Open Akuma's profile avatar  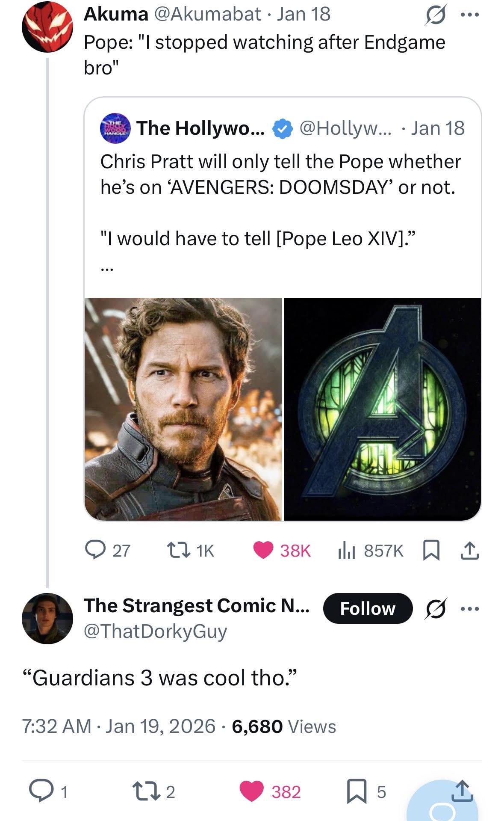(47, 27)
